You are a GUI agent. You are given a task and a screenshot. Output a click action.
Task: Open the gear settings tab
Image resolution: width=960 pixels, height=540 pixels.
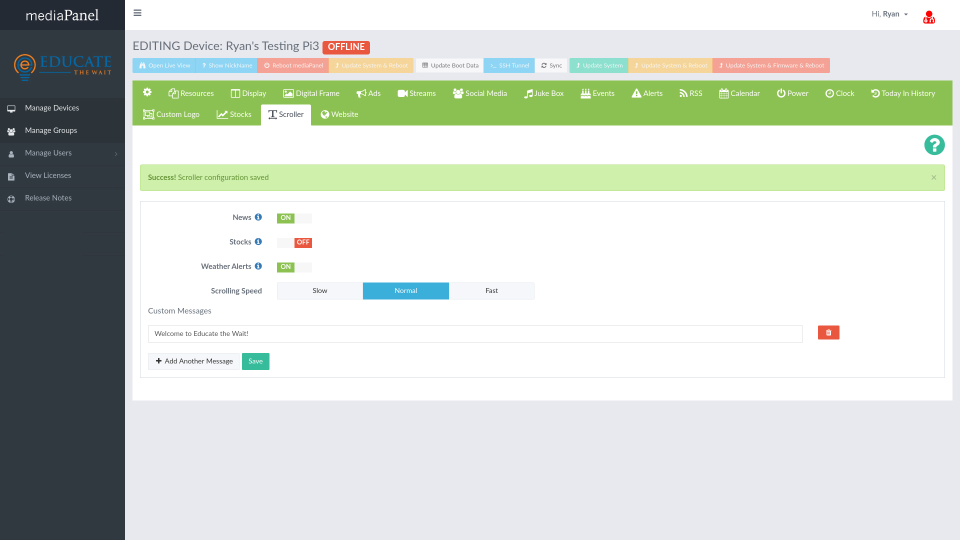click(x=147, y=93)
